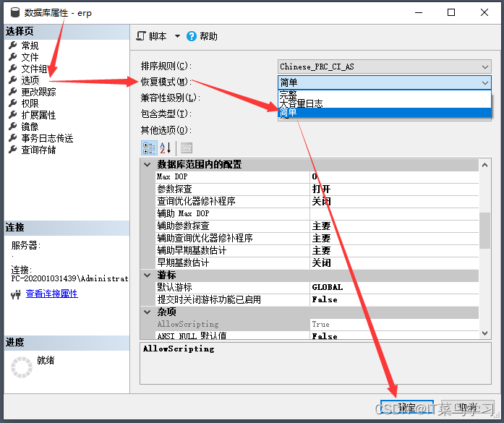Open 帮助 via the help icon
Image resolution: width=504 pixels, height=423 pixels.
click(192, 36)
